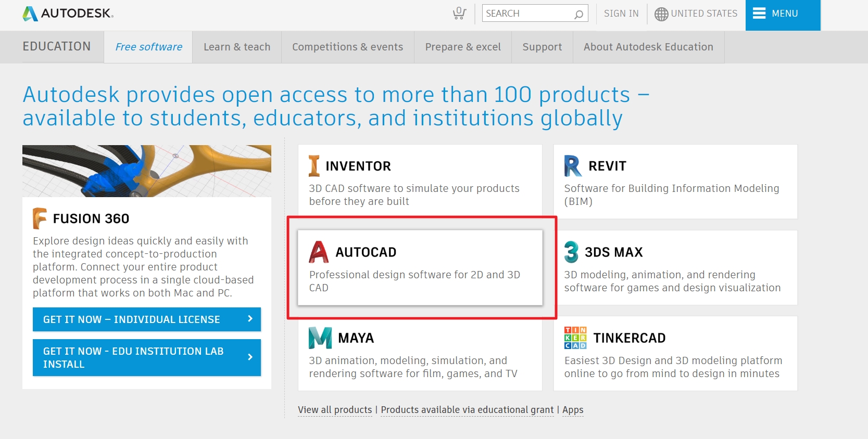Select the Support tab
This screenshot has height=439, width=868.
(542, 47)
